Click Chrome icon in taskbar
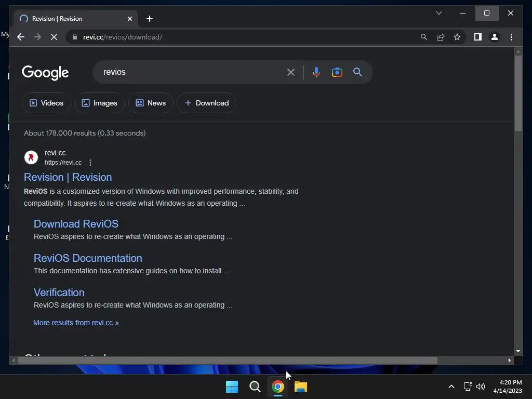 277,387
